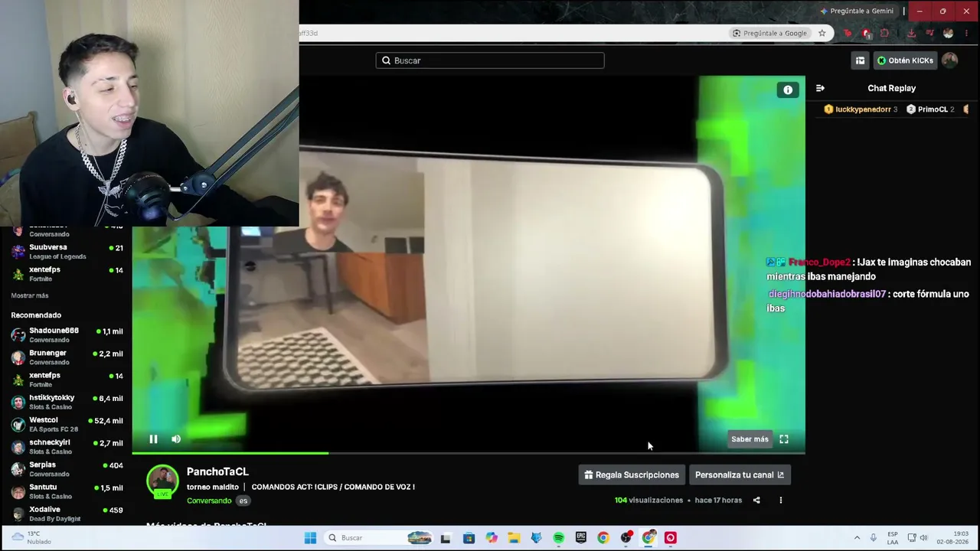This screenshot has height=551, width=980.
Task: Open the Kick store drops icon
Action: [860, 60]
